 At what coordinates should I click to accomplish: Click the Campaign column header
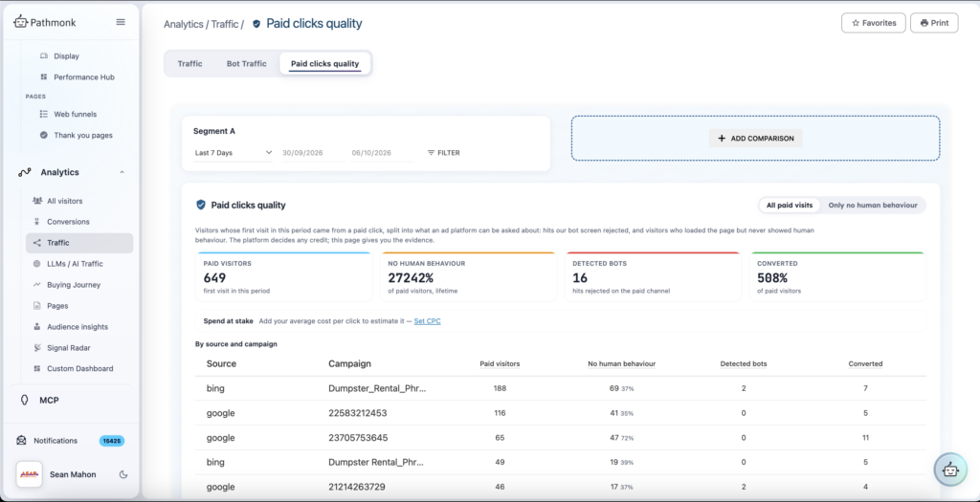(349, 363)
